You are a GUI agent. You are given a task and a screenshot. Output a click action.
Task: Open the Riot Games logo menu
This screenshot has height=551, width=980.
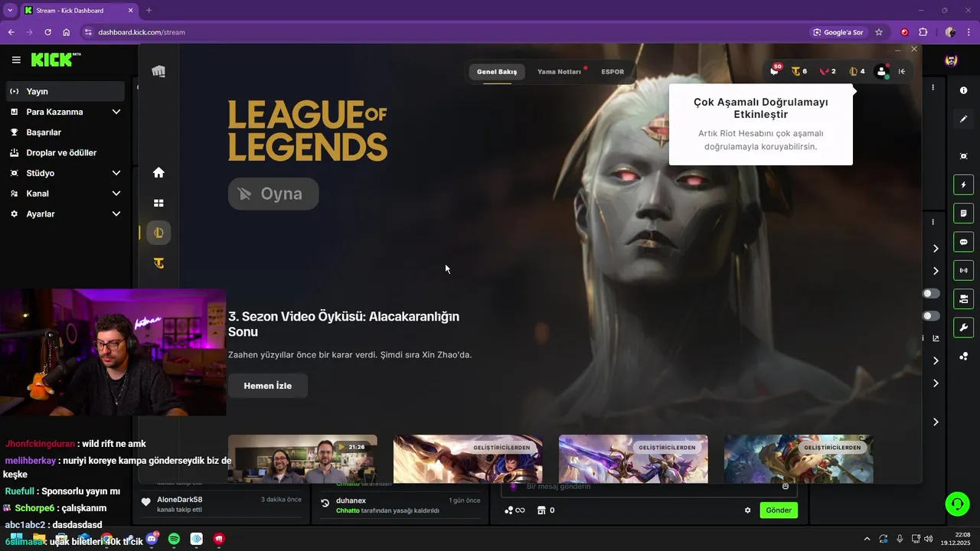pos(158,71)
